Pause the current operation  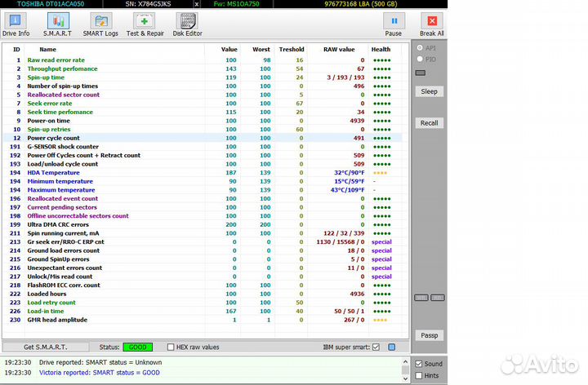click(x=394, y=24)
